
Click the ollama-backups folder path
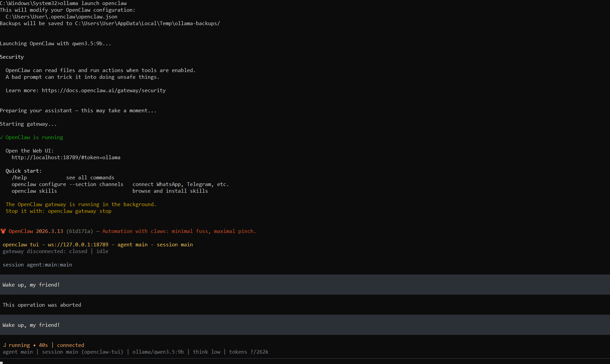pyautogui.click(x=148, y=23)
